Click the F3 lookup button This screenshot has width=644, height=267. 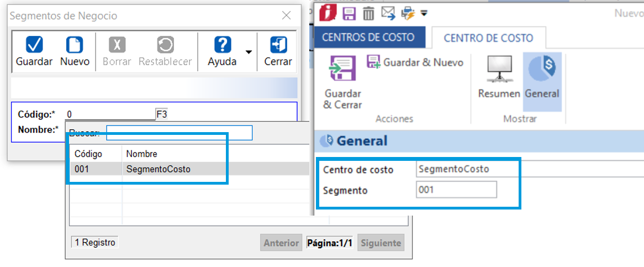[x=162, y=114]
